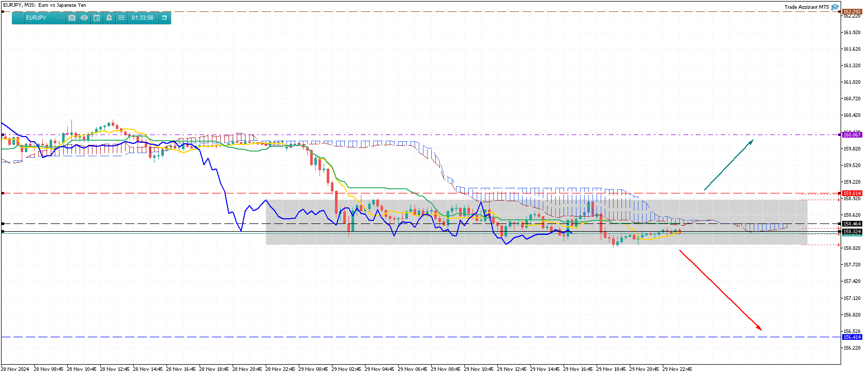The image size is (868, 375).
Task: Open the calendar icon in panel
Action: pos(97,18)
